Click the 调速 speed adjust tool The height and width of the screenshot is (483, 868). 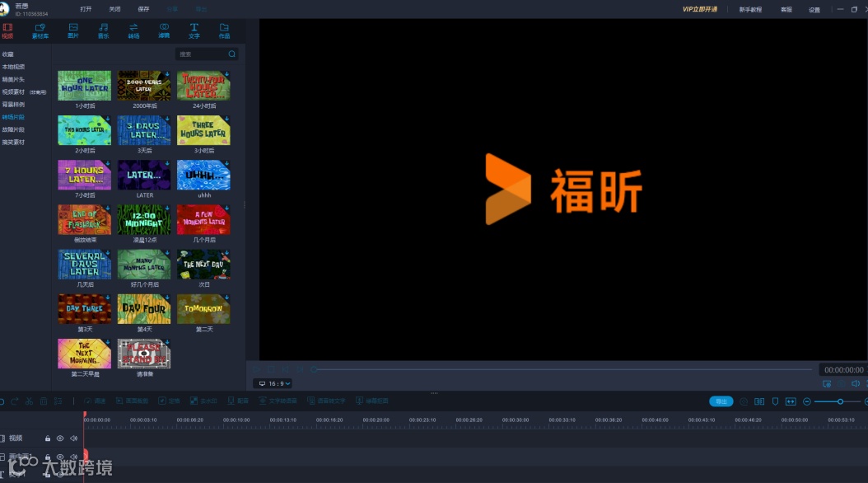point(95,401)
